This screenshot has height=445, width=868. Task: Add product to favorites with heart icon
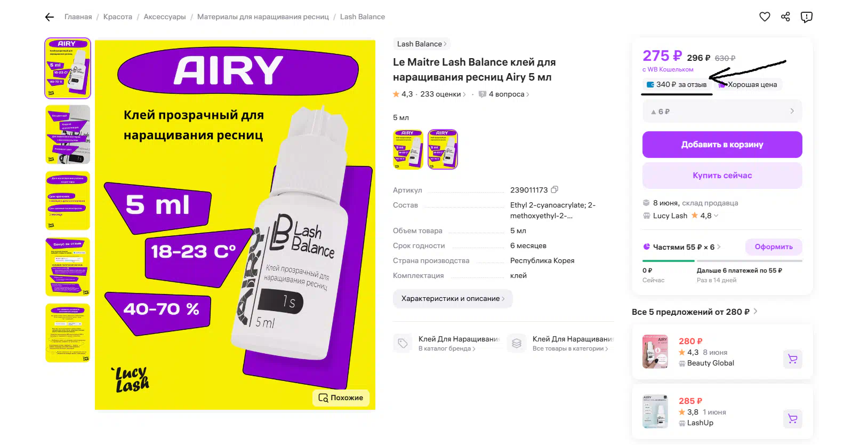[x=765, y=17]
